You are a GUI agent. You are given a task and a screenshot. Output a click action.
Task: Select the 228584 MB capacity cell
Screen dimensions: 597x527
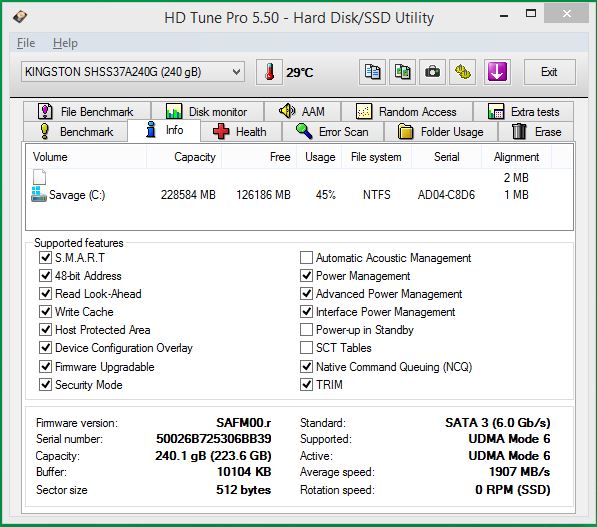pyautogui.click(x=188, y=195)
